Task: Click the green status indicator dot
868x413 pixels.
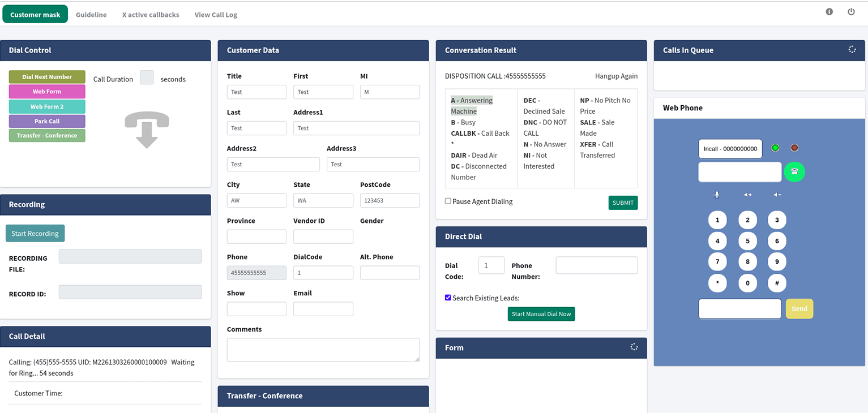Action: 775,148
